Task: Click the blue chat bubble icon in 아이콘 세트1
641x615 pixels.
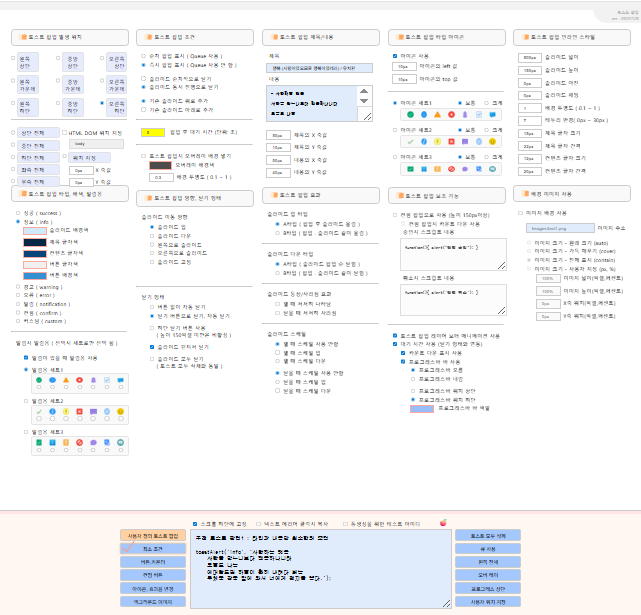Action: 494,115
